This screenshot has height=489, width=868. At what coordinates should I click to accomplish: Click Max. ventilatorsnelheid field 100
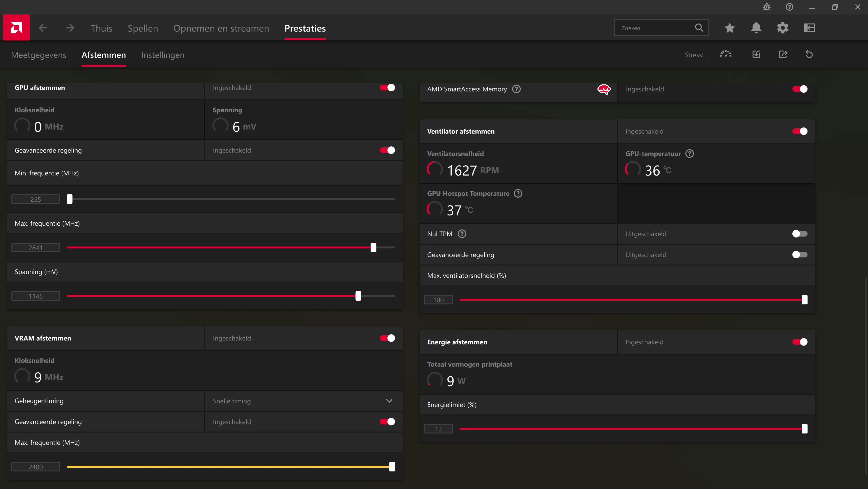(x=438, y=300)
